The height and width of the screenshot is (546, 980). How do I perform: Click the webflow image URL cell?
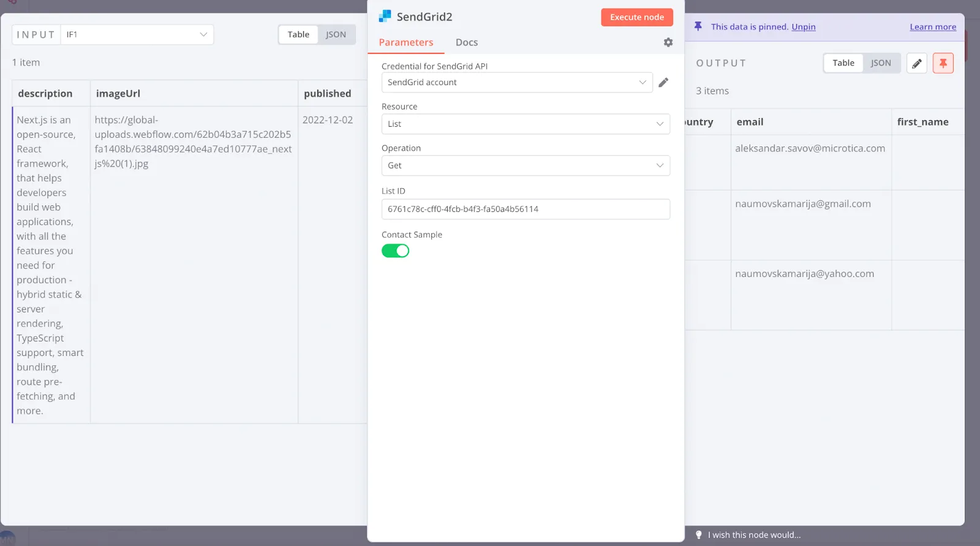click(194, 265)
